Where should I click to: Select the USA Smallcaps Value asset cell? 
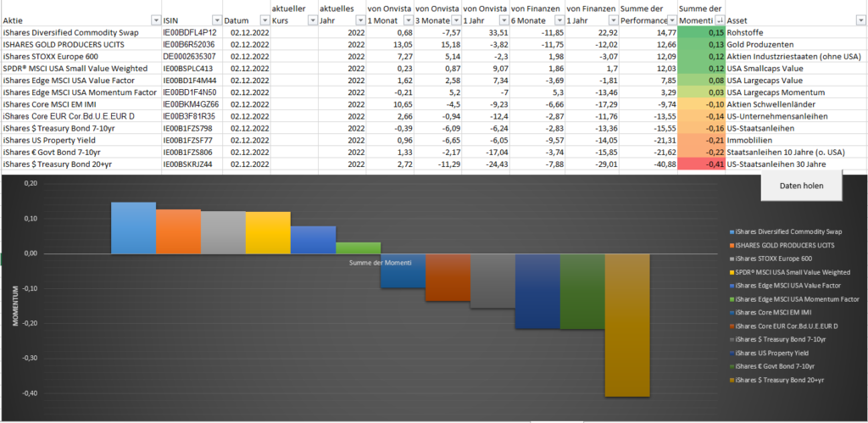coord(796,69)
